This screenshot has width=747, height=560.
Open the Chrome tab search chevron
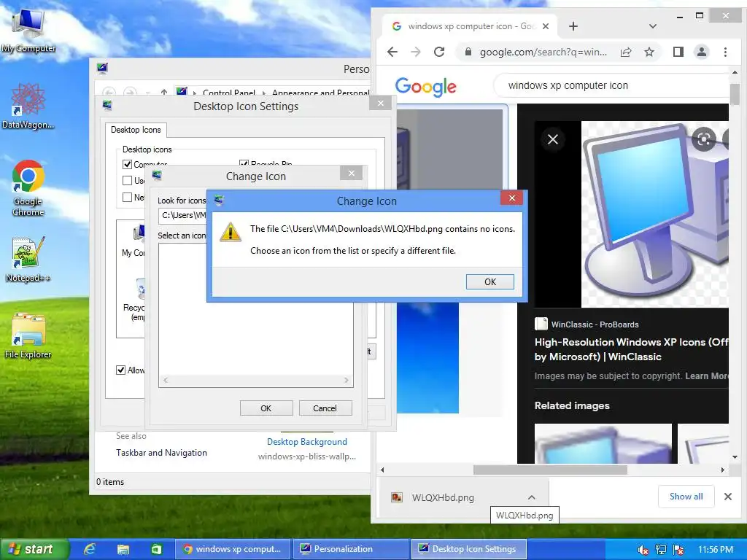click(653, 26)
